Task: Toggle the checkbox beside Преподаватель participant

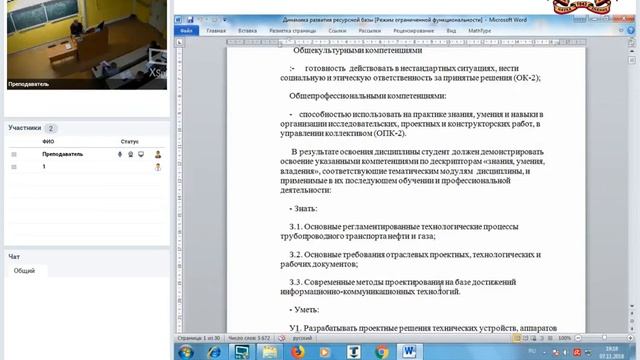Action: (14, 154)
